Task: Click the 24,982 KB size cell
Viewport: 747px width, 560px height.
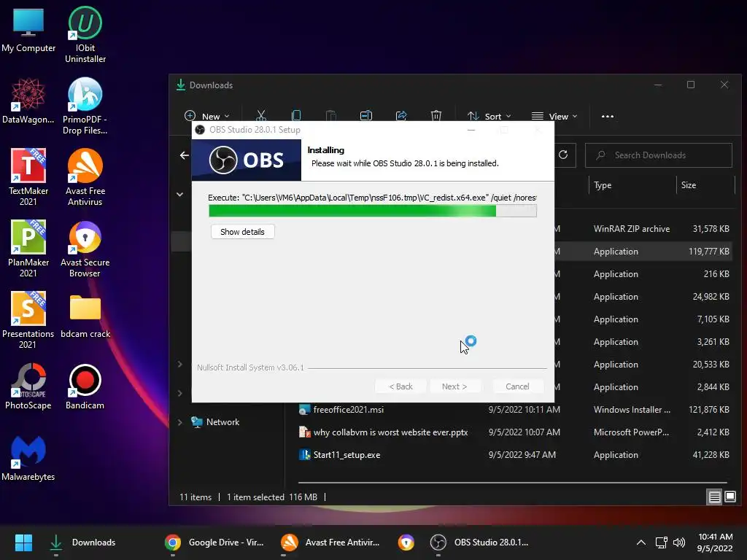Action: 711,297
